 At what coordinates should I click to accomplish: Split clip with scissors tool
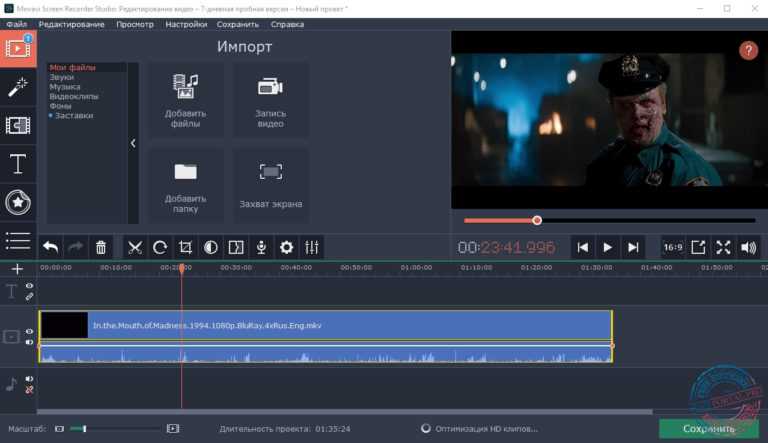(x=135, y=247)
